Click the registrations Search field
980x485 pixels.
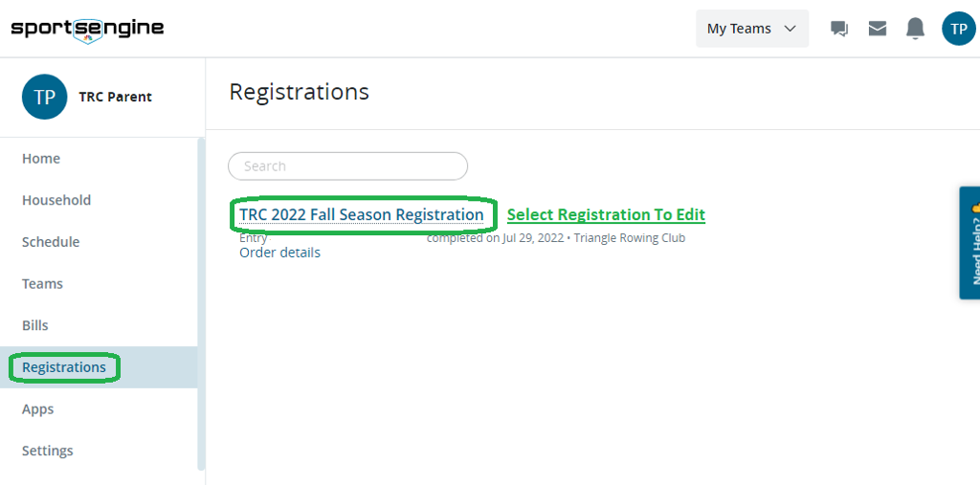(347, 166)
